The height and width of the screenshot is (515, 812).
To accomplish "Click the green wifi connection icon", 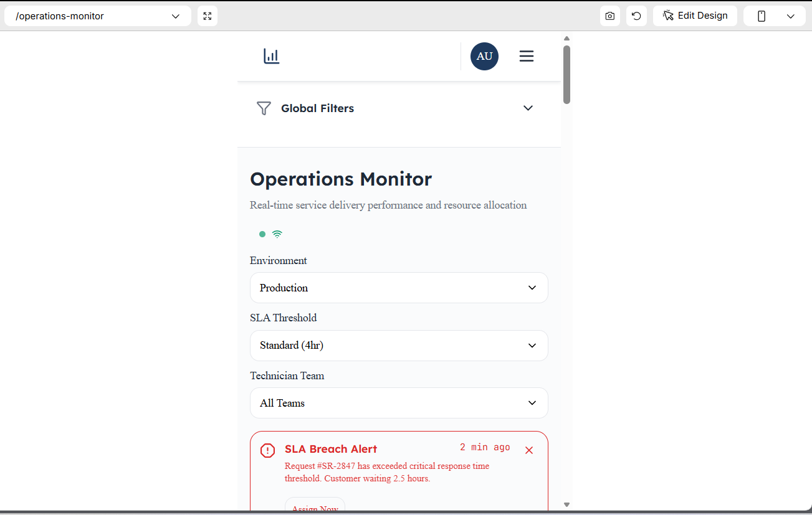I will (x=277, y=234).
